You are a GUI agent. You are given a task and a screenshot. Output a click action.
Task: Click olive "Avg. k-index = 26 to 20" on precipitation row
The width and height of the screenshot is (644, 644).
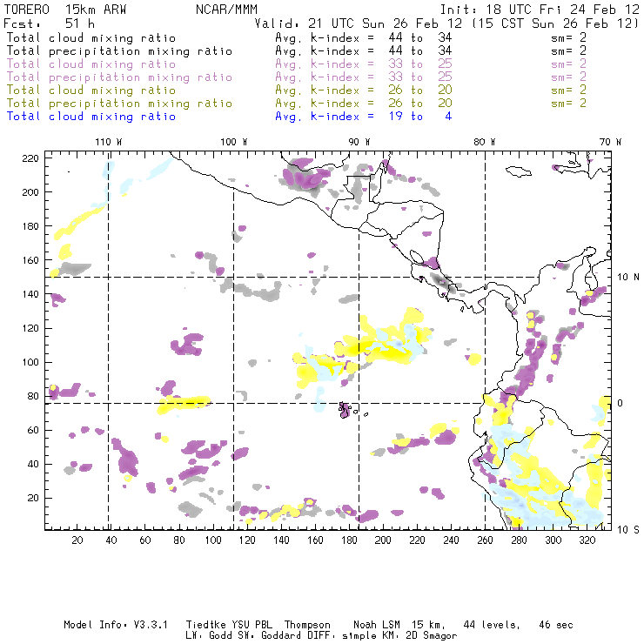coord(364,103)
